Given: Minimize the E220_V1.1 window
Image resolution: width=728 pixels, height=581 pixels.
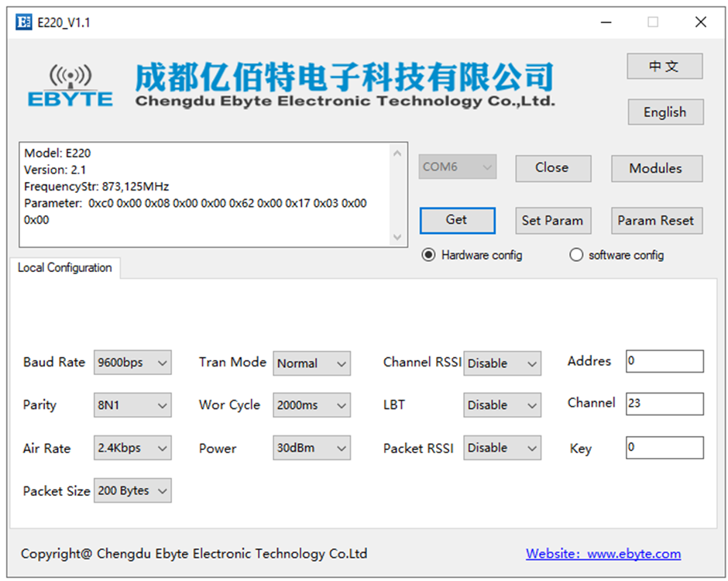Looking at the screenshot, I should (606, 22).
